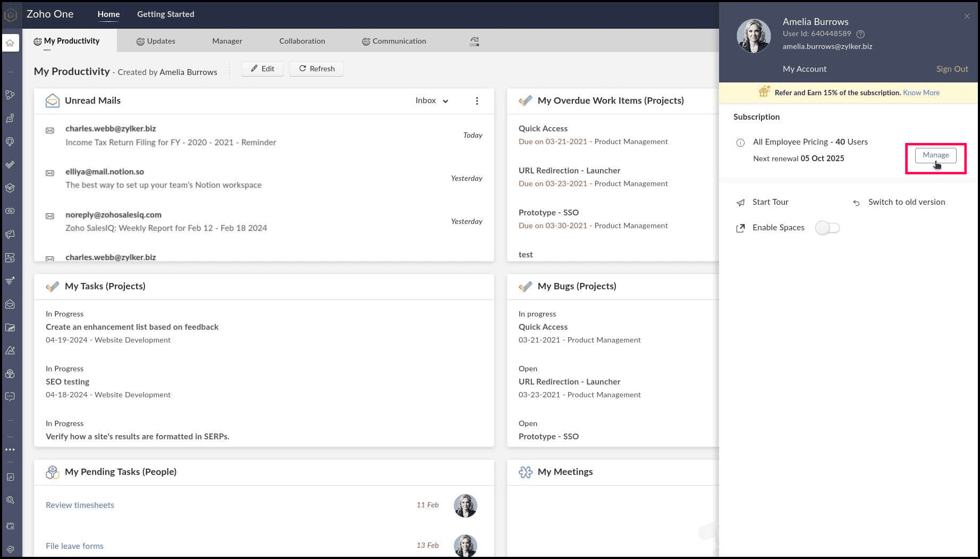Open the SEO testing task
Viewport: 980px width, 559px height.
coord(67,382)
